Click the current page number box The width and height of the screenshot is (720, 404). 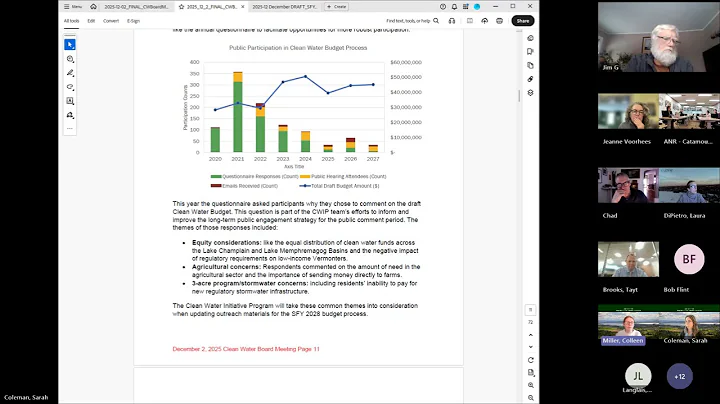(x=530, y=310)
